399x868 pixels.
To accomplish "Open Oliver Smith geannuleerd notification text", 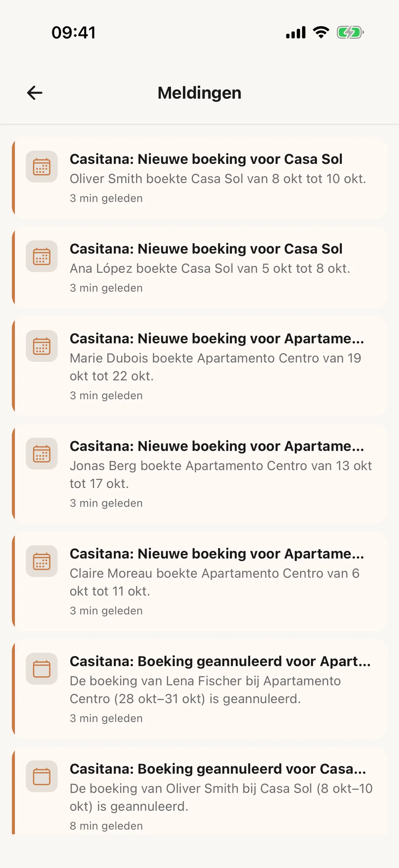I will point(221,797).
